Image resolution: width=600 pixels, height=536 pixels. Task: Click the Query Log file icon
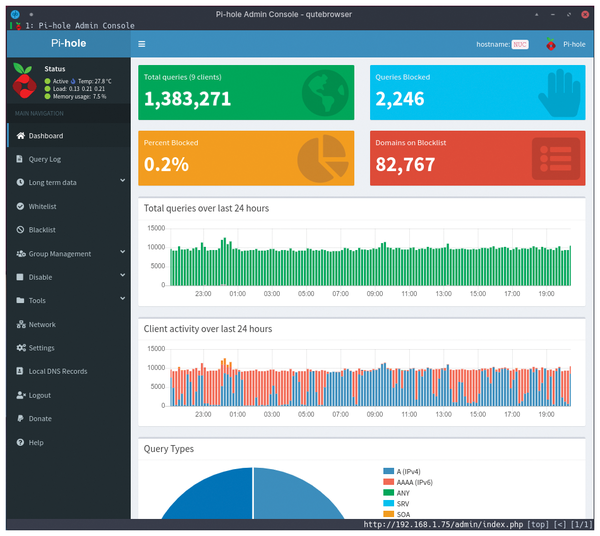(x=20, y=159)
